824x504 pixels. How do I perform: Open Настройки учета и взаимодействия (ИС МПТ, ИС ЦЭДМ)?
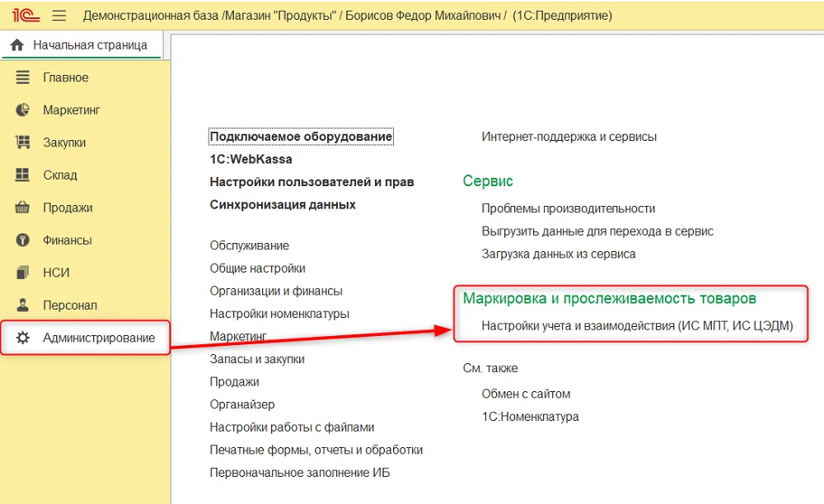637,326
